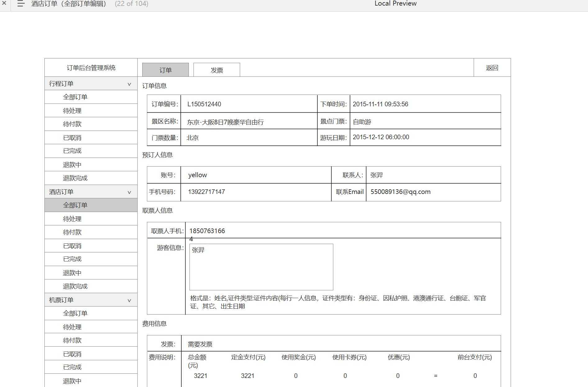This screenshot has width=588, height=387.
Task: Click the 返回 button
Action: tap(492, 67)
